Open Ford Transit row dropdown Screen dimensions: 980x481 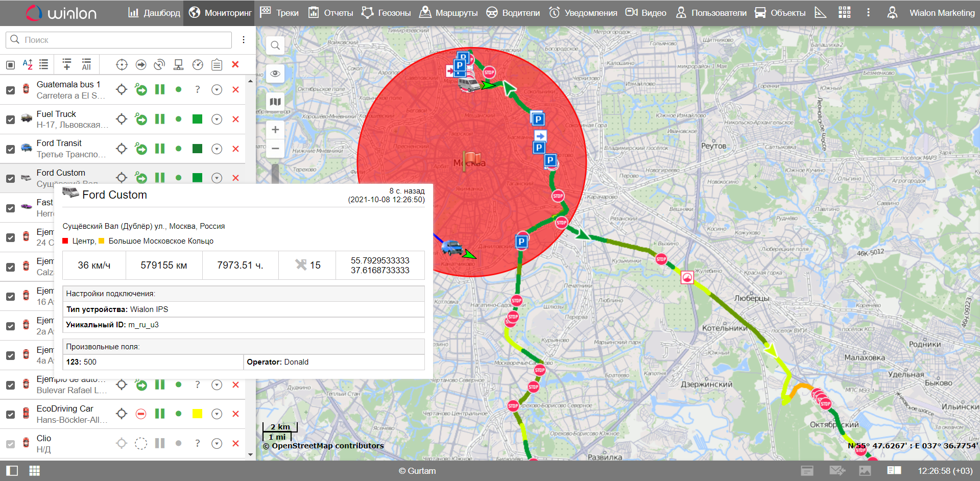(217, 149)
